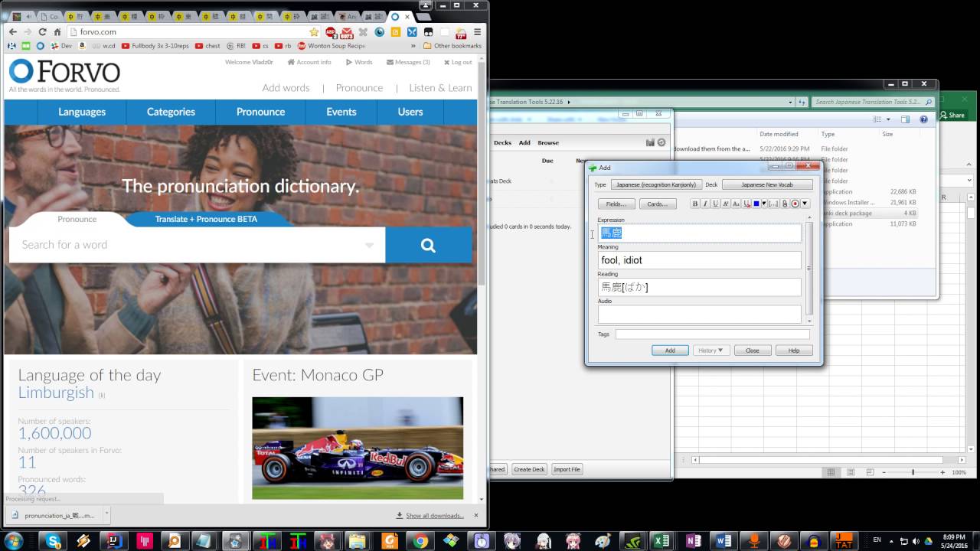Click into the Meaning field
The width and height of the screenshot is (980, 551).
point(699,260)
